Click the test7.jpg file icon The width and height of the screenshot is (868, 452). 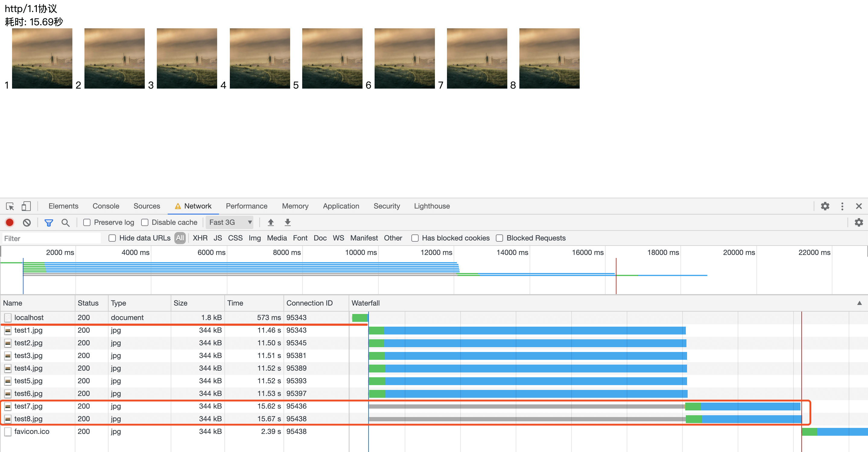pyautogui.click(x=8, y=406)
